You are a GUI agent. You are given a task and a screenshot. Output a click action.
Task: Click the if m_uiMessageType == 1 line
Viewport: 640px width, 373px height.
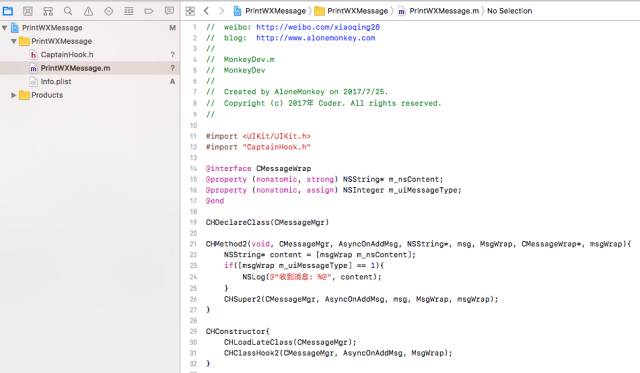pos(304,266)
